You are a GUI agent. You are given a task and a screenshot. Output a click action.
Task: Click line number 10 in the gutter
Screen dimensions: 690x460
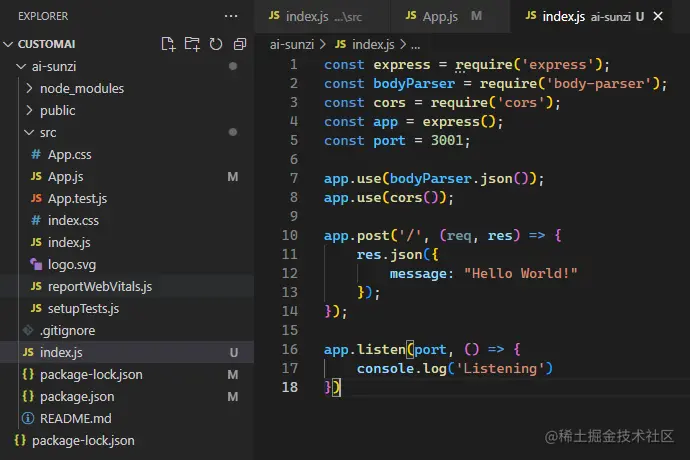[290, 236]
